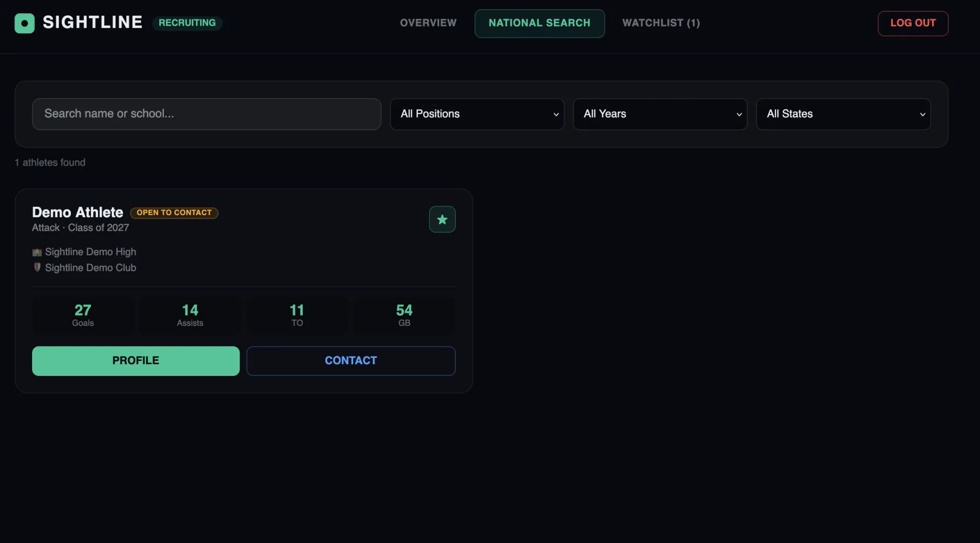Click the Attack · Class of 2027 subtitle
This screenshot has height=543, width=980.
click(81, 228)
